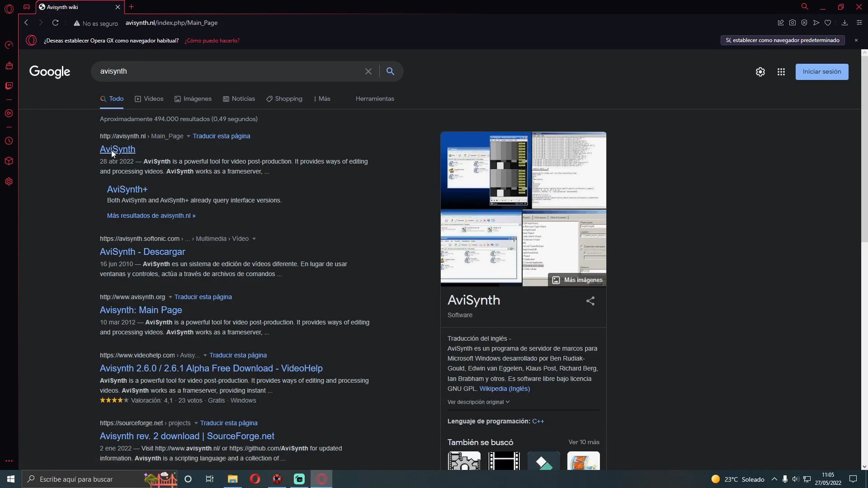Switch to Noticias results tab
Image resolution: width=868 pixels, height=488 pixels.
(239, 99)
